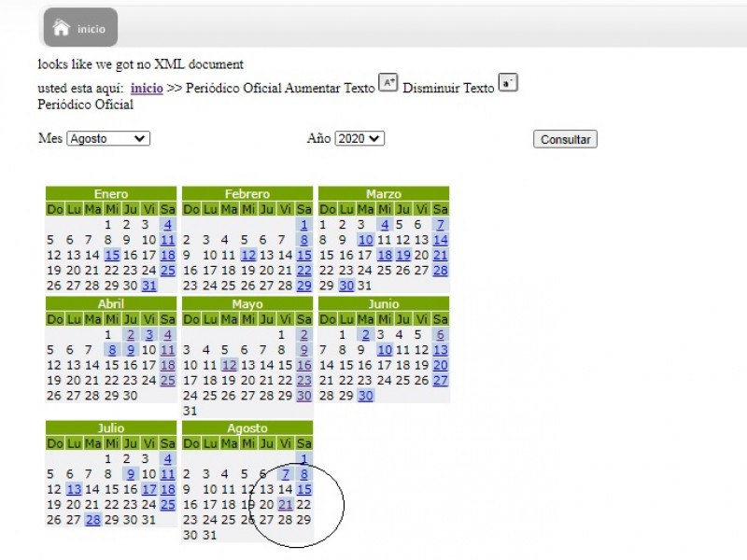
Task: Open the Mes dropdown showing Agosto
Action: point(107,138)
